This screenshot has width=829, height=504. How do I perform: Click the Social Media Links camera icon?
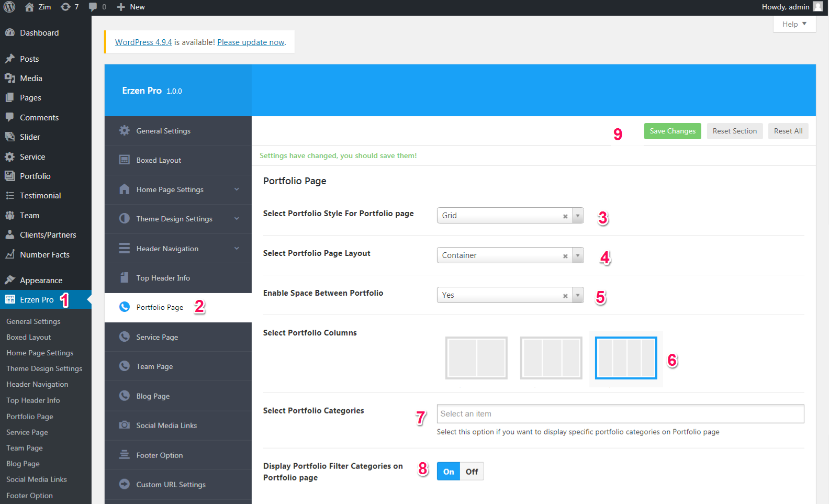point(124,425)
